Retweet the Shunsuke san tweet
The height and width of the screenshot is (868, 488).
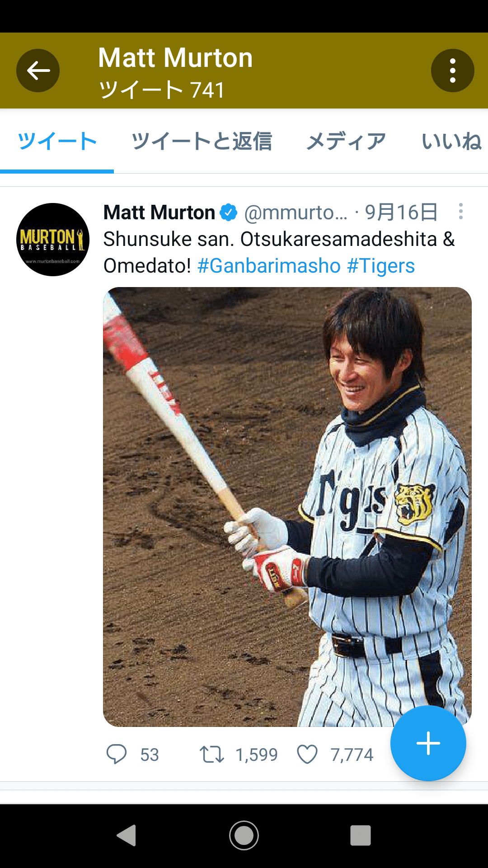point(212,754)
